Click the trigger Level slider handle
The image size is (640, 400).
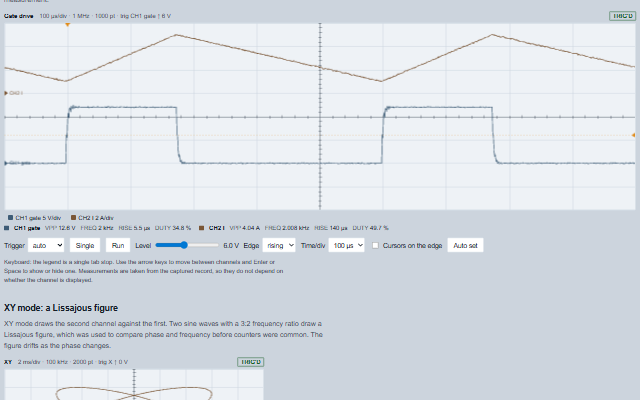[184, 245]
